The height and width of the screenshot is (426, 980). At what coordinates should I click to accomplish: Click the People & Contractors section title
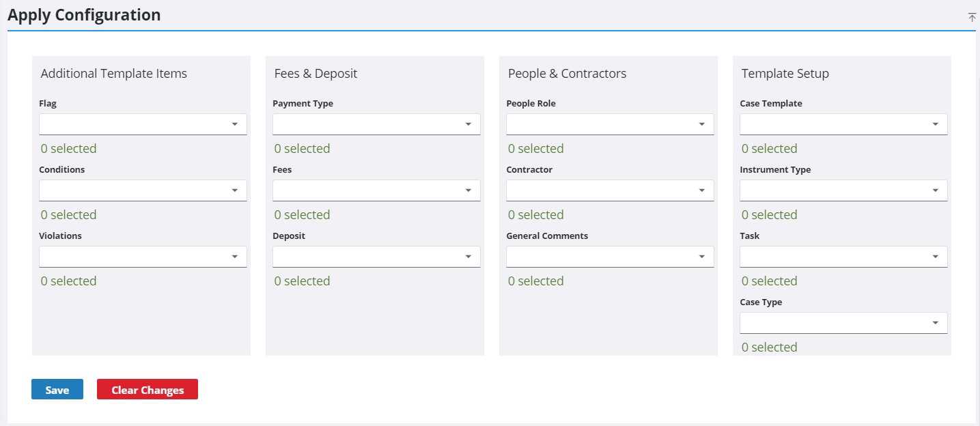567,74
